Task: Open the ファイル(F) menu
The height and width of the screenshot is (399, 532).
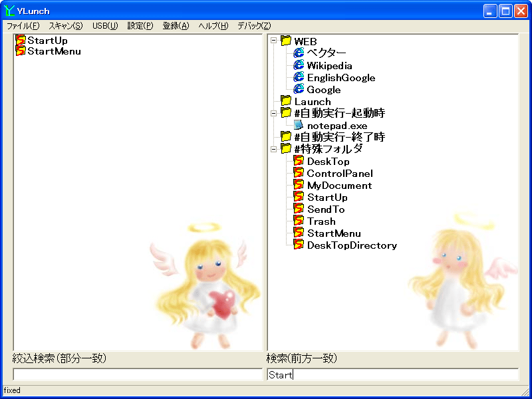Action: [x=23, y=26]
